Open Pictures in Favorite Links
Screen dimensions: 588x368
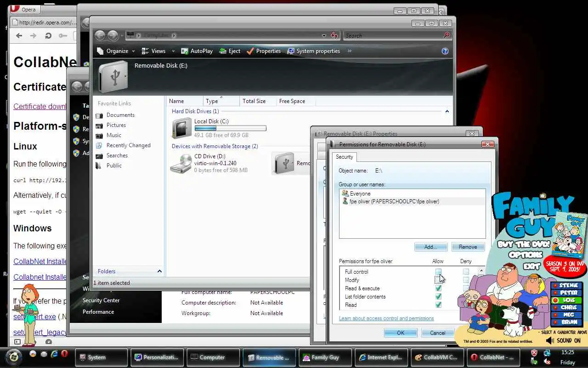[116, 125]
